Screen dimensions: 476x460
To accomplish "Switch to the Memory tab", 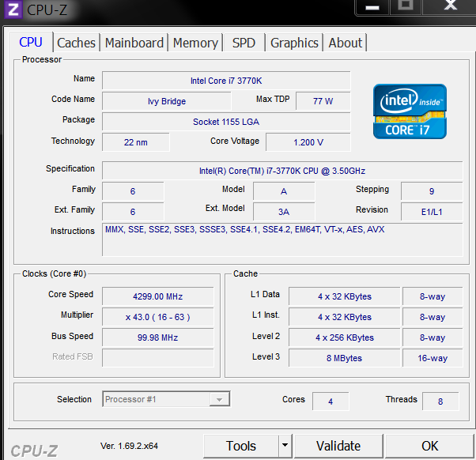I will [x=195, y=43].
